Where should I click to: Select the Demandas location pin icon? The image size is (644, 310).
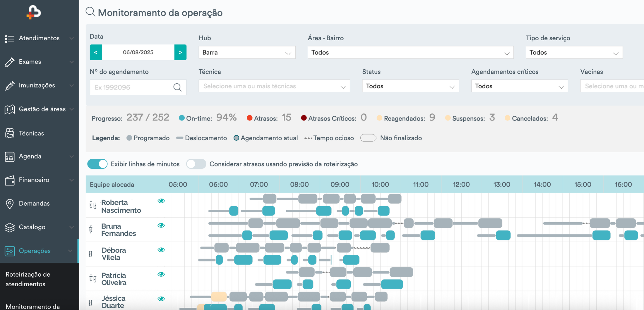[x=10, y=204]
